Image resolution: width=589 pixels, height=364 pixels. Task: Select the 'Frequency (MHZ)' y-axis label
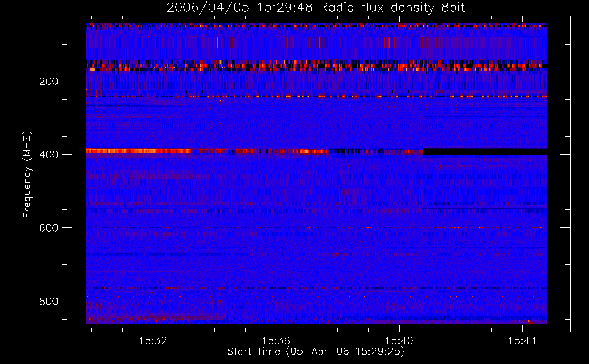coord(27,175)
